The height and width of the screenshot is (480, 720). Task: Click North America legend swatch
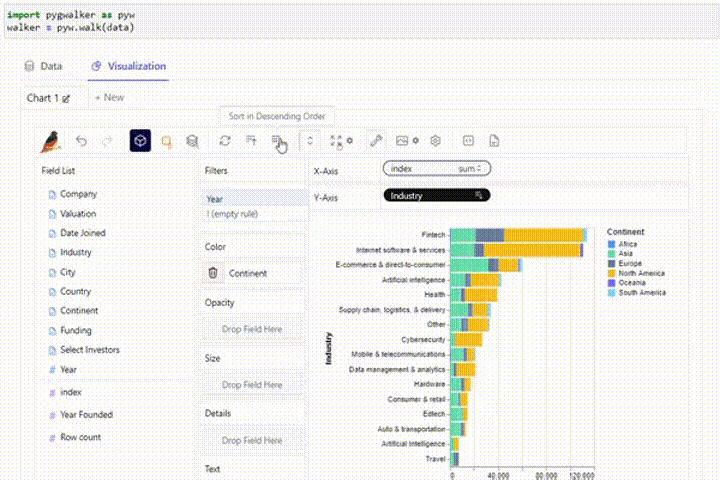point(611,273)
